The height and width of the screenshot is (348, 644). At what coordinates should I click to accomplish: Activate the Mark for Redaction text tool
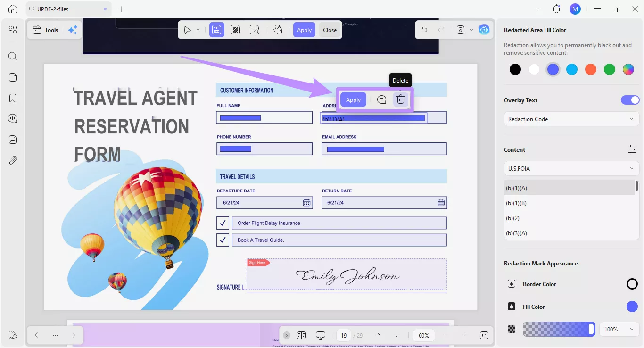pos(217,30)
